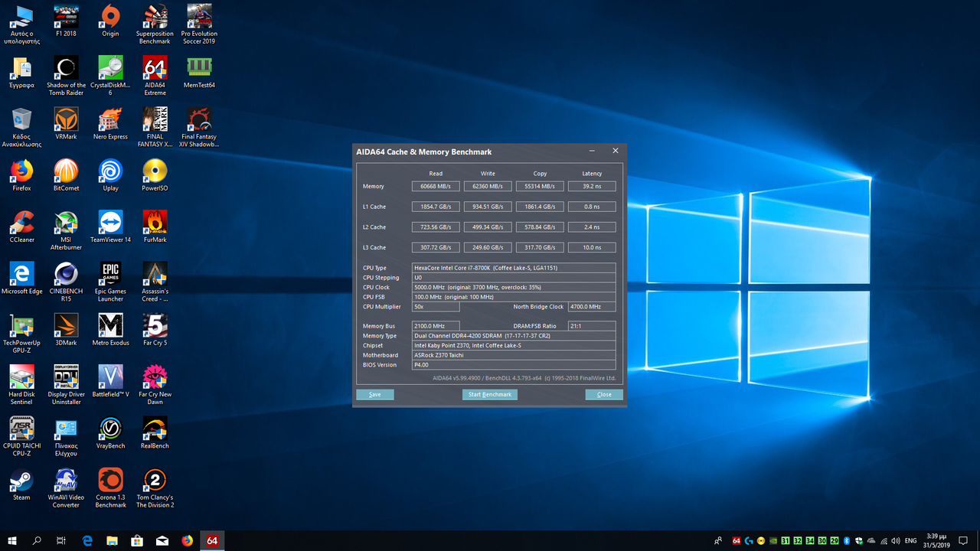This screenshot has height=551, width=980.
Task: Click the Start Benchmark button
Action: pyautogui.click(x=490, y=395)
